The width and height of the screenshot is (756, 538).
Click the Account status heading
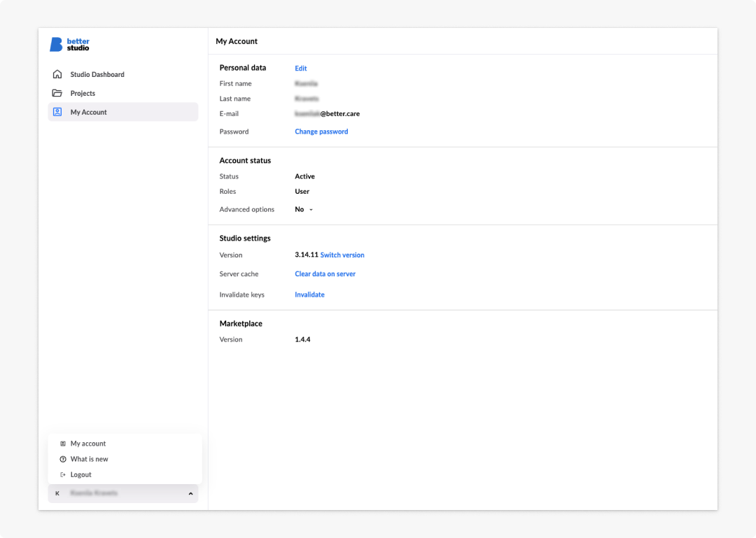click(x=245, y=160)
